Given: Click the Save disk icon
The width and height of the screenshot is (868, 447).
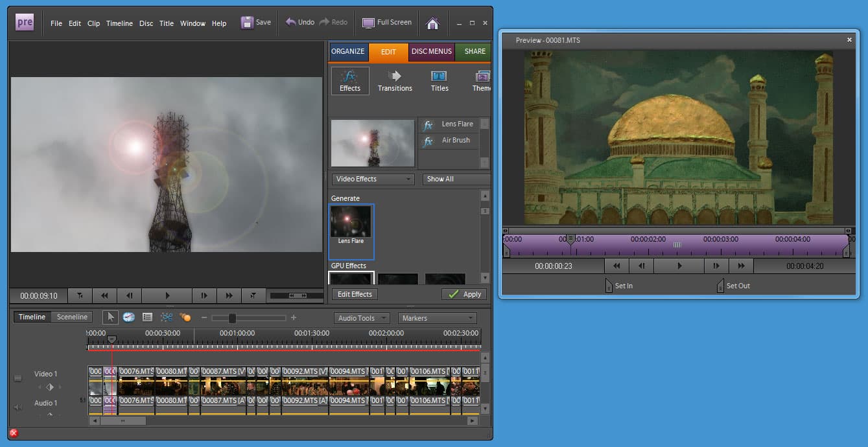Looking at the screenshot, I should pyautogui.click(x=247, y=23).
